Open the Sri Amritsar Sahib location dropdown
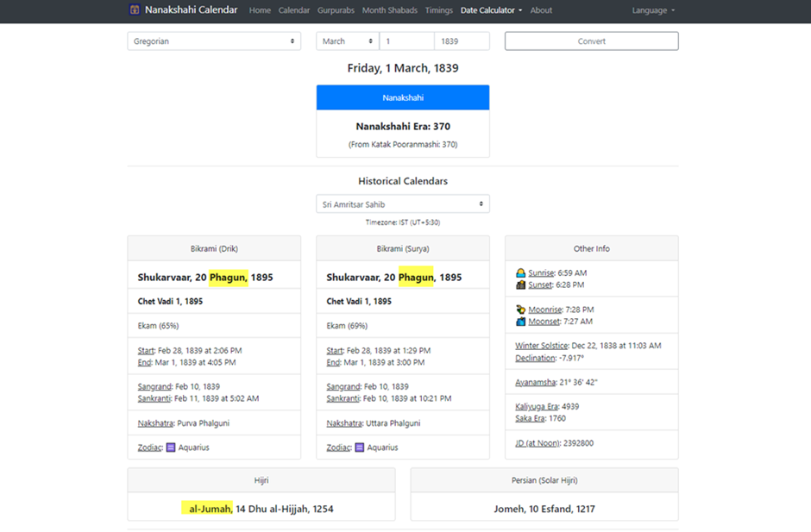The image size is (811, 532). tap(403, 204)
